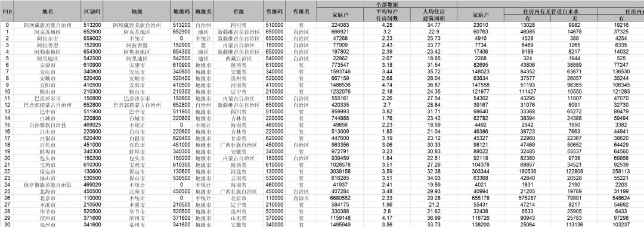Click the cell with value 666921

tap(340, 32)
